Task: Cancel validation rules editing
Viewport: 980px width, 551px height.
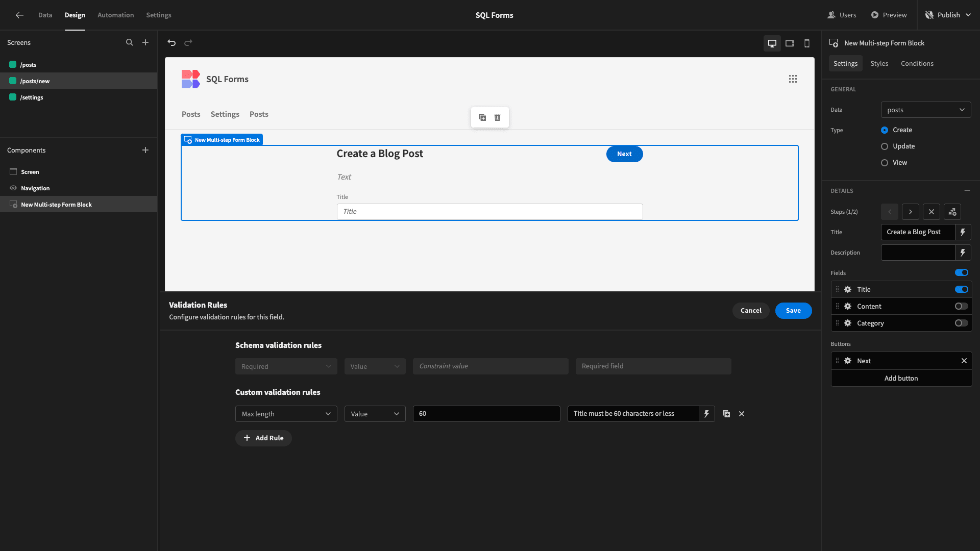Action: coord(751,311)
